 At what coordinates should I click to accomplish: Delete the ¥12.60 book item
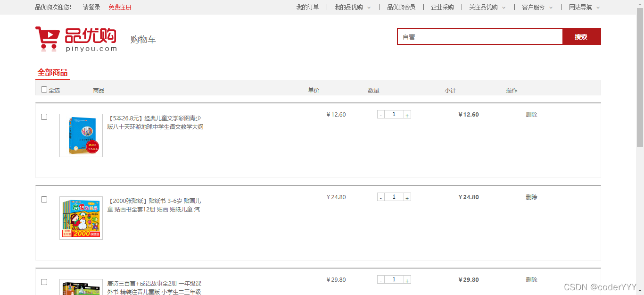pos(531,114)
